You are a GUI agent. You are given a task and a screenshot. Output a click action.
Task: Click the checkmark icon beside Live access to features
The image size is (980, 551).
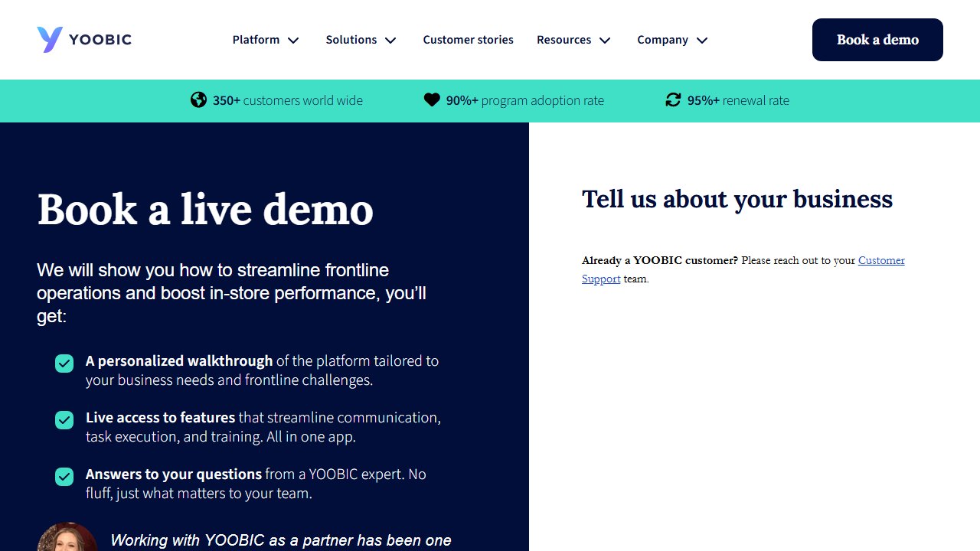click(x=64, y=420)
